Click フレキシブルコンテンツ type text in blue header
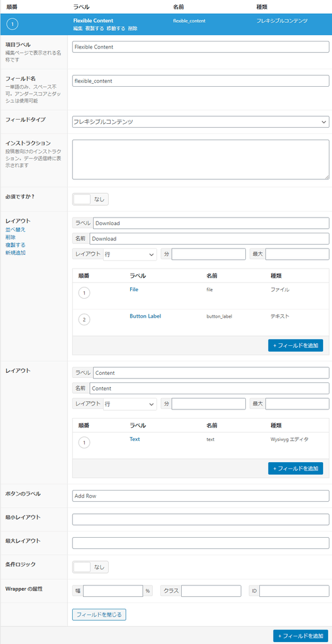Viewport: 332px width, 644px height. (282, 21)
